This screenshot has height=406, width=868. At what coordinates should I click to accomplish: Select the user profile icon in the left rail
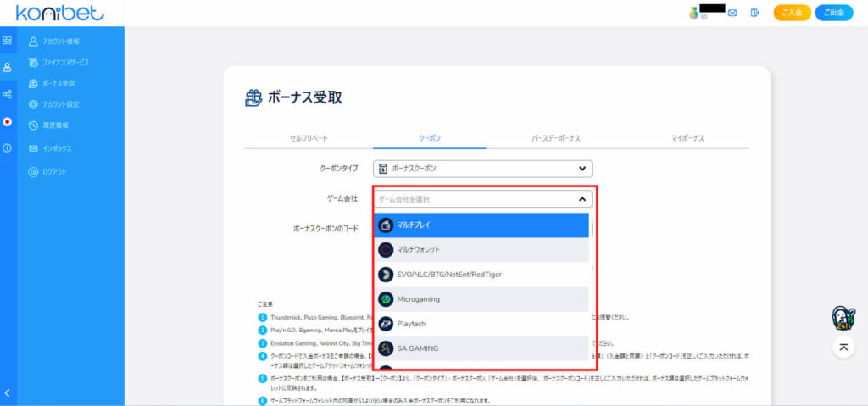(7, 68)
